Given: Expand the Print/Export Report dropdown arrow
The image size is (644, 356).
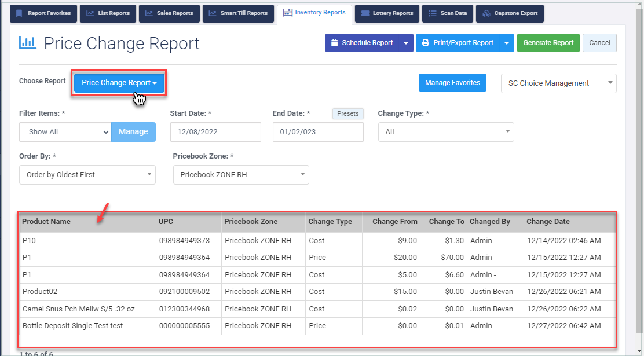Looking at the screenshot, I should [507, 43].
